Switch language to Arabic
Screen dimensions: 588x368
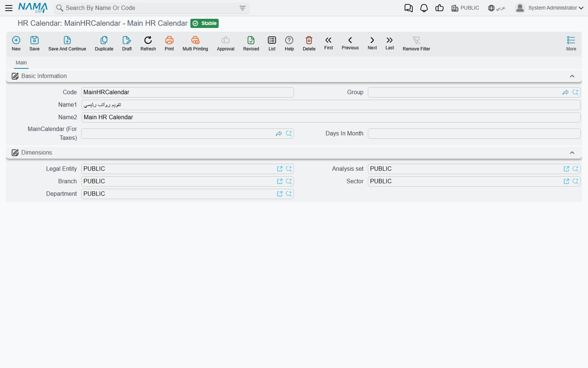[497, 8]
